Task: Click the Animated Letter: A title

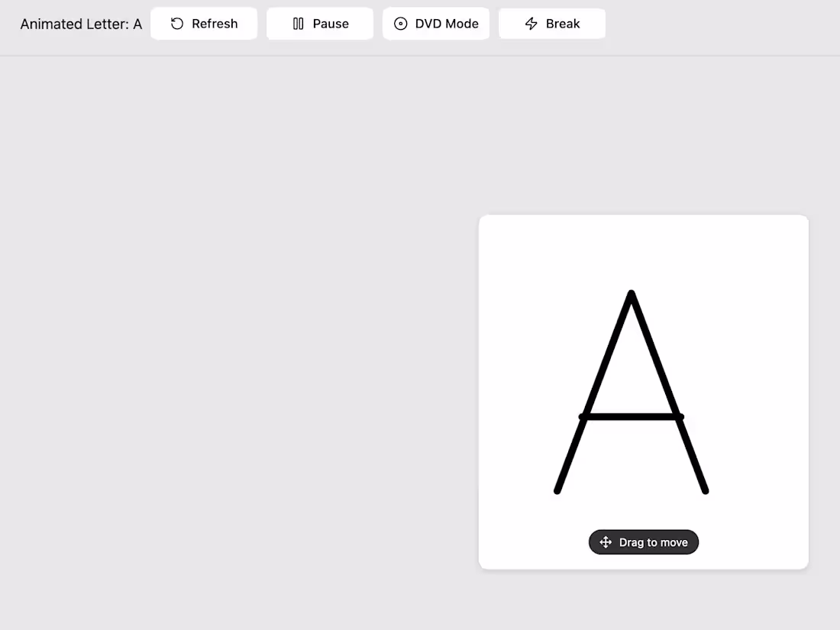Action: (80, 24)
